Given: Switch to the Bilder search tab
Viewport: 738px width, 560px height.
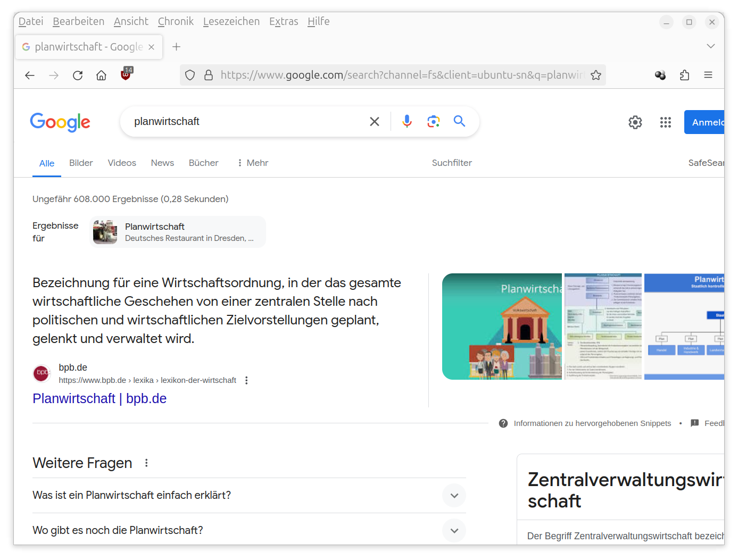Looking at the screenshot, I should [81, 163].
